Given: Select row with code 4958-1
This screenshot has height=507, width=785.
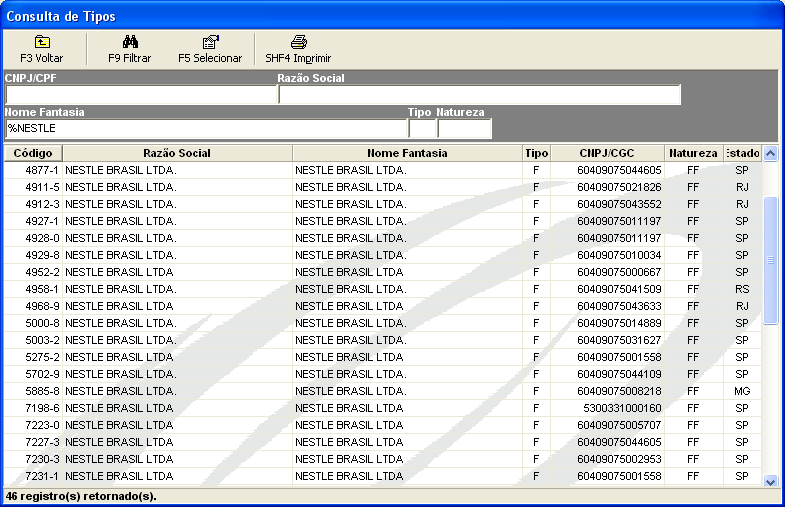Looking at the screenshot, I should (x=382, y=289).
